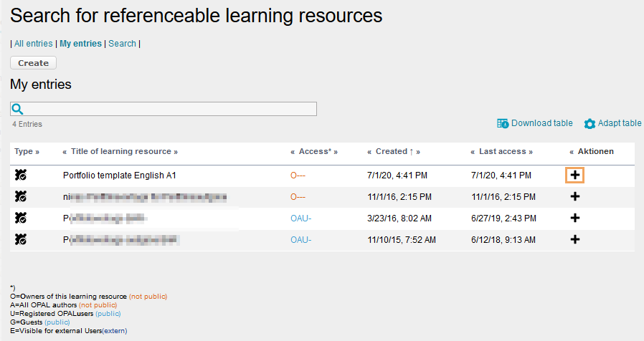
Task: Sort table by Access column header
Action: (x=313, y=151)
